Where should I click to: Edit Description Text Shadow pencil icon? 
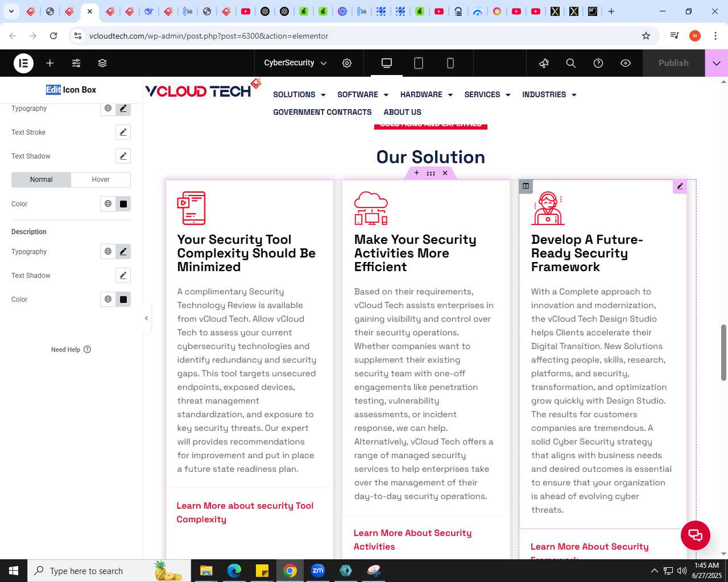point(123,276)
